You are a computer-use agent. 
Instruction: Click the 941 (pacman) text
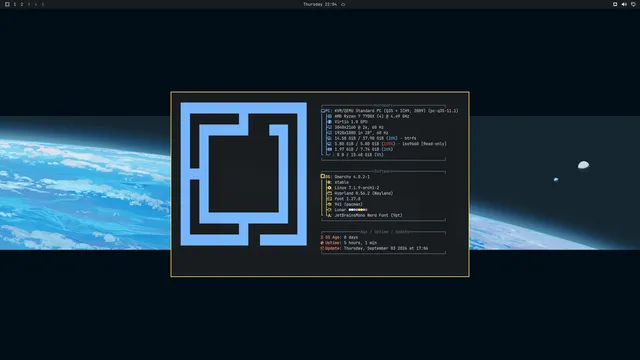click(x=349, y=204)
